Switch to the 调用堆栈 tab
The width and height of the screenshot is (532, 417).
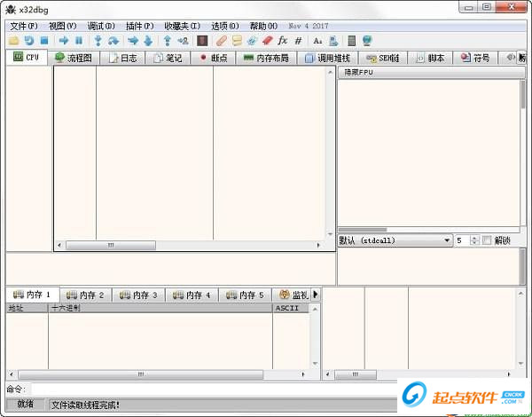click(x=327, y=58)
